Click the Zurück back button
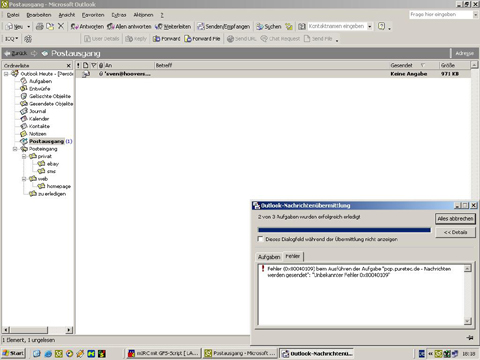 click(16, 53)
